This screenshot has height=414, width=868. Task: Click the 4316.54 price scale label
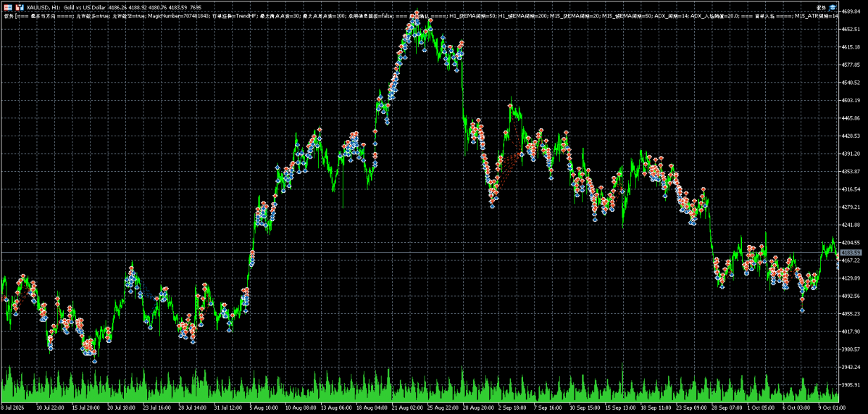(851, 189)
